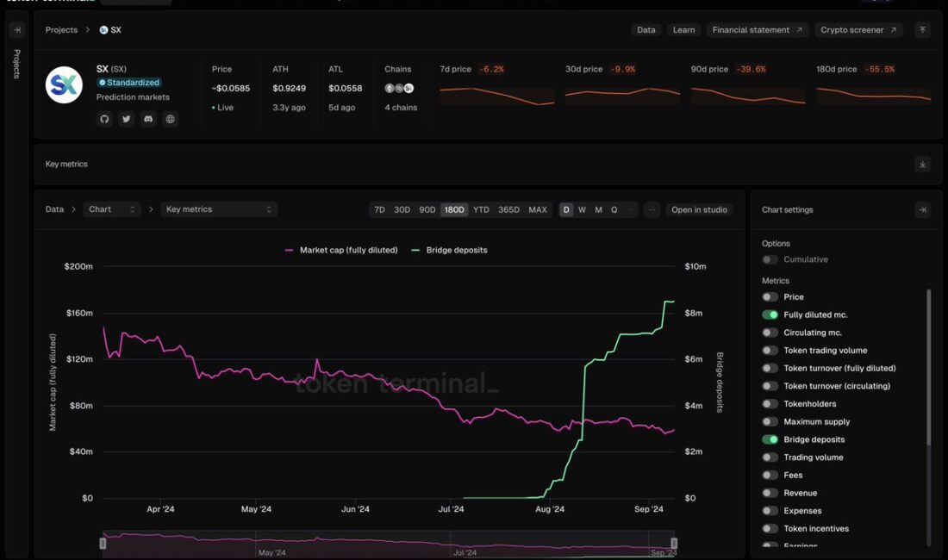Enable the Revenue metric toggle
This screenshot has width=948, height=560.
tap(770, 493)
